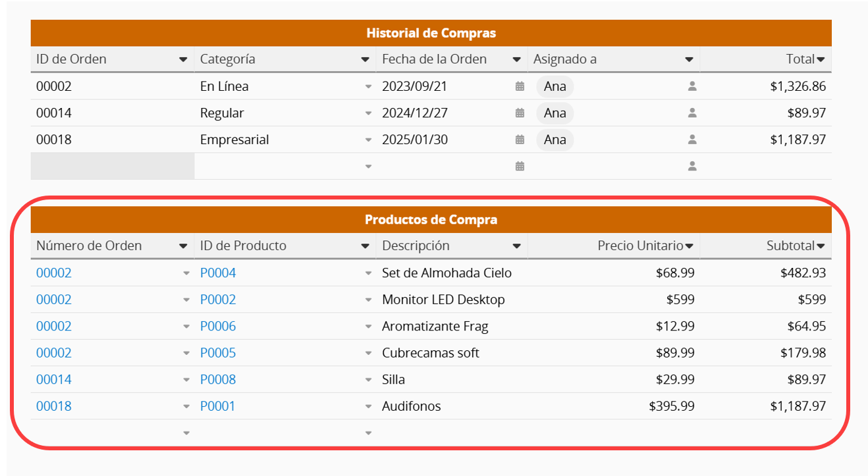Screen dimensions: 868x476
Task: Open order number link 00014 in products table
Action: pyautogui.click(x=54, y=379)
